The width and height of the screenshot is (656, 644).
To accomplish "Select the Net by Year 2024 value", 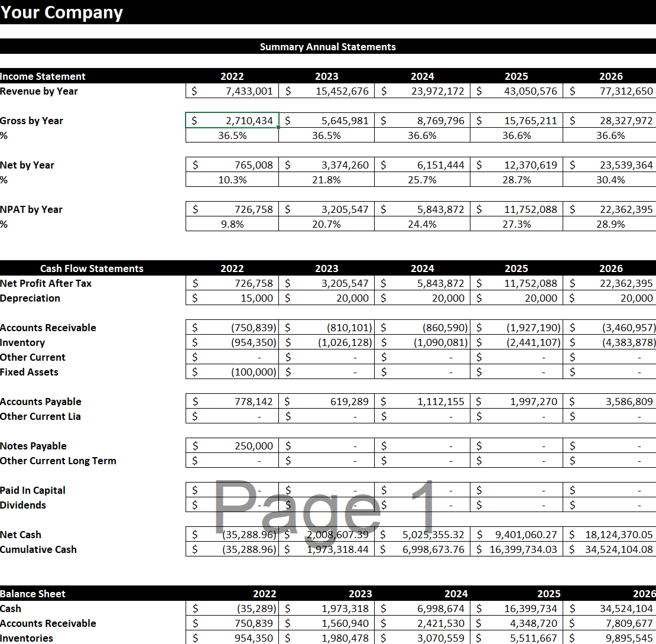I will pyautogui.click(x=422, y=164).
